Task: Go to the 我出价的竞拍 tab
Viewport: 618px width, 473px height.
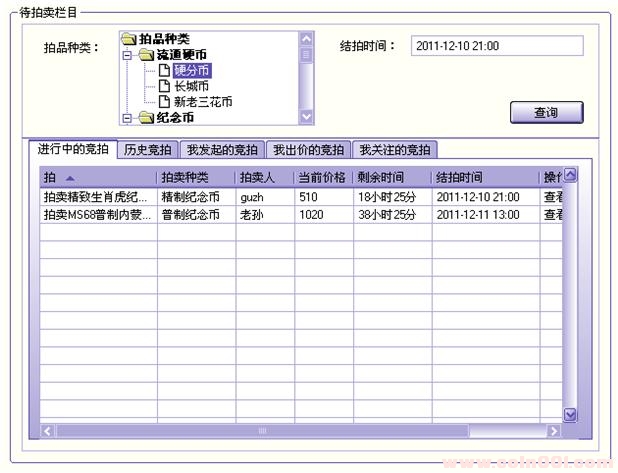Action: 309,150
